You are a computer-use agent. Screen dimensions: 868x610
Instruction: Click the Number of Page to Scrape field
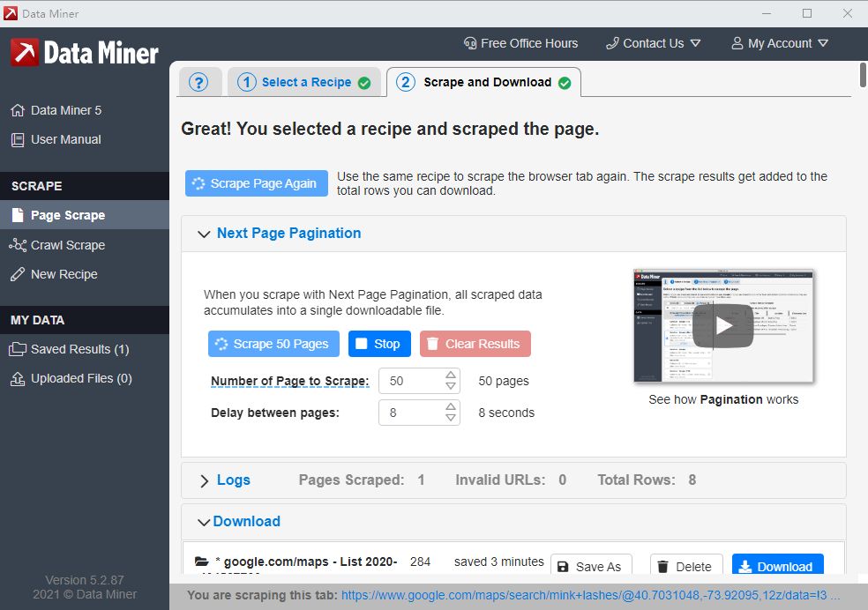[x=419, y=381]
